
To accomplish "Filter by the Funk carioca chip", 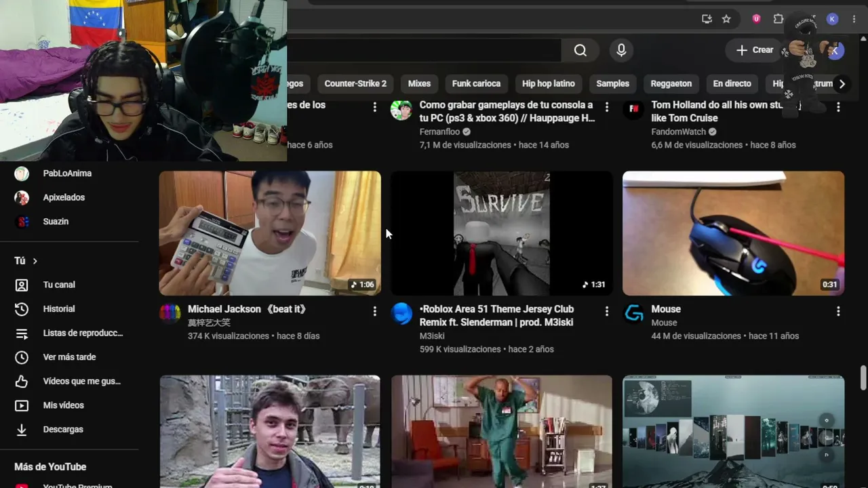I will point(476,83).
